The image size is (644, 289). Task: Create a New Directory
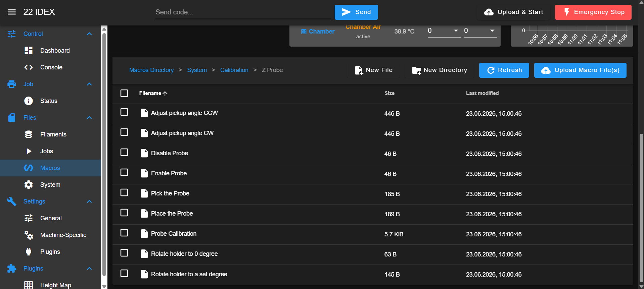pyautogui.click(x=440, y=70)
